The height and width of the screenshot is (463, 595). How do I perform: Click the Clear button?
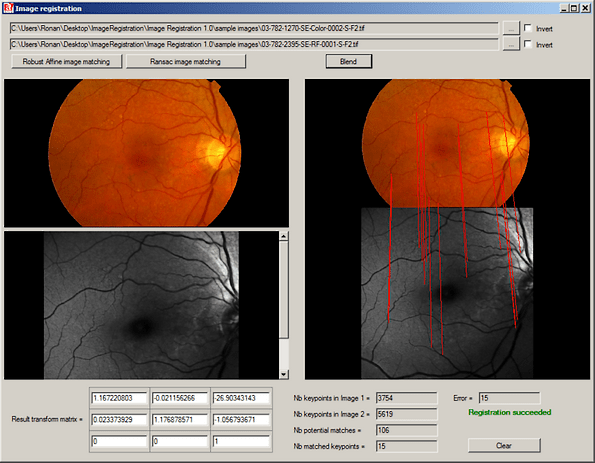[x=504, y=446]
